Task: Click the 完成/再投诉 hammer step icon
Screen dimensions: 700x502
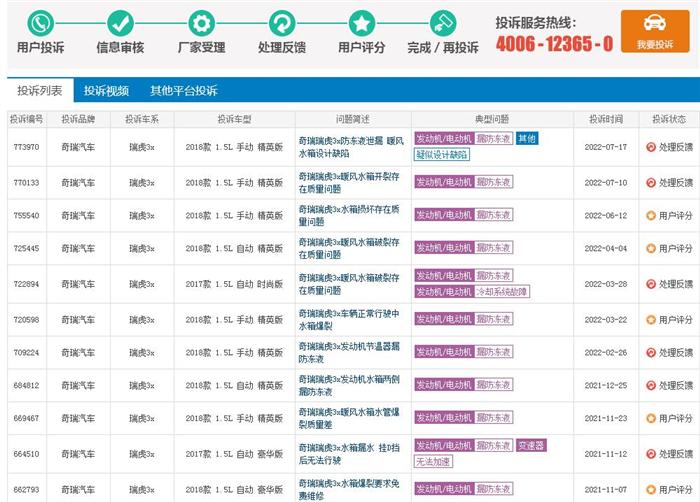Action: point(443,23)
